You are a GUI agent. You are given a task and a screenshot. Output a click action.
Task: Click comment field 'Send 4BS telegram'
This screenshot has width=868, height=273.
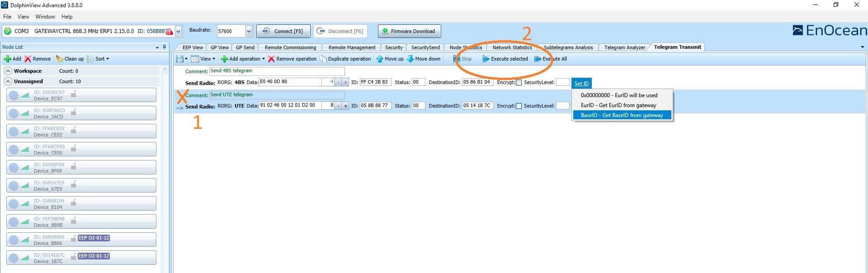tap(277, 71)
